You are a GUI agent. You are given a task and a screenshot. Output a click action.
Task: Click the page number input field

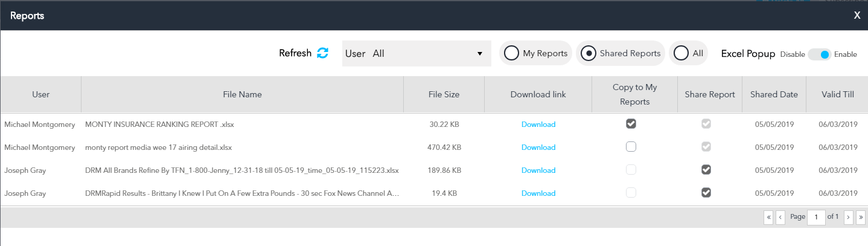(817, 216)
